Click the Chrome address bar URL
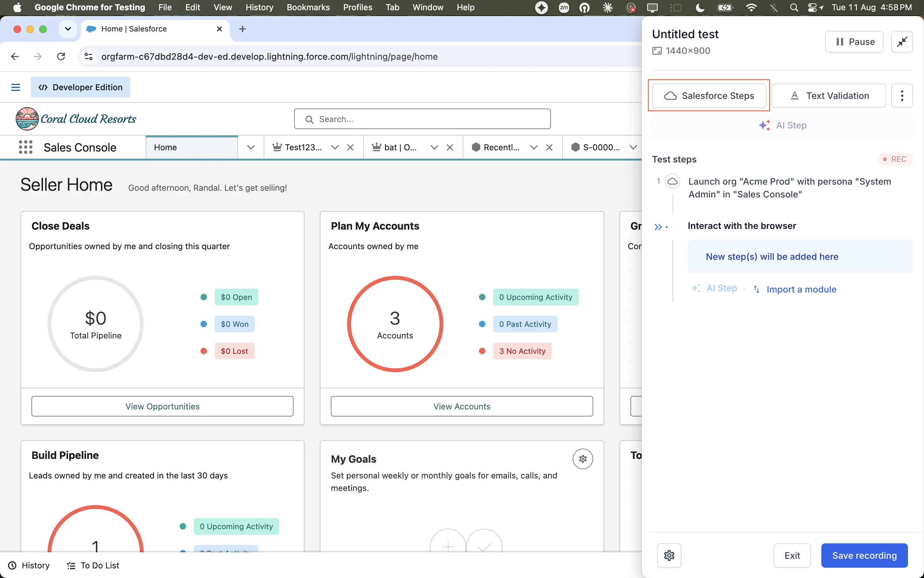 coord(269,57)
